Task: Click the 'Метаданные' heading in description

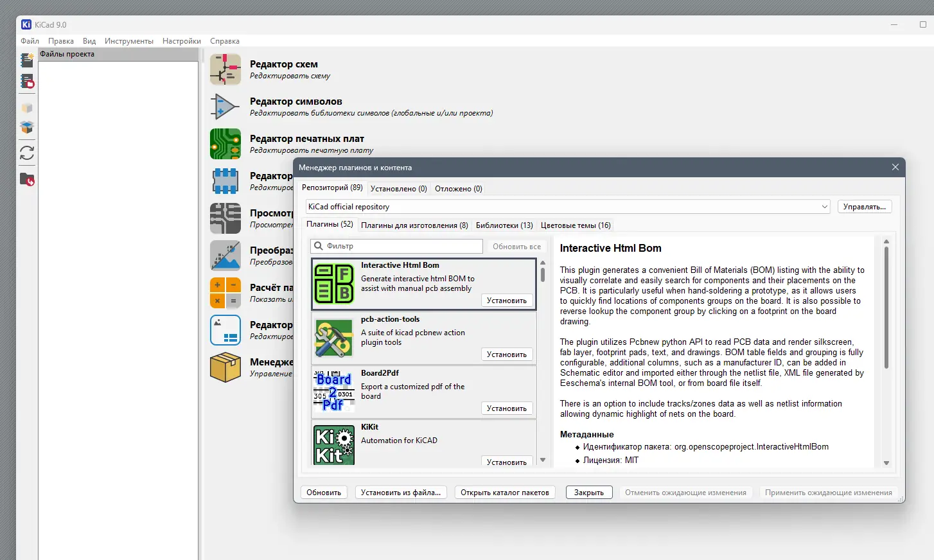Action: 587,434
